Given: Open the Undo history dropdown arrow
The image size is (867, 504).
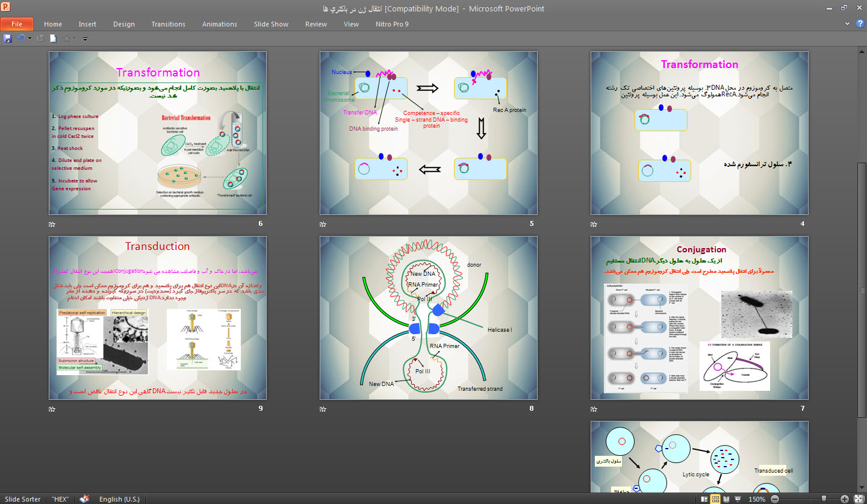Looking at the screenshot, I should pos(29,39).
